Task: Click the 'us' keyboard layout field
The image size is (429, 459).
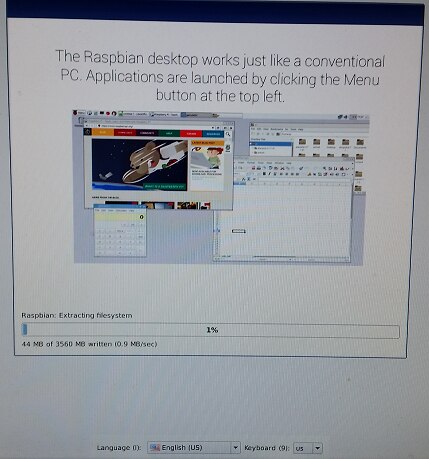Action: pos(303,448)
